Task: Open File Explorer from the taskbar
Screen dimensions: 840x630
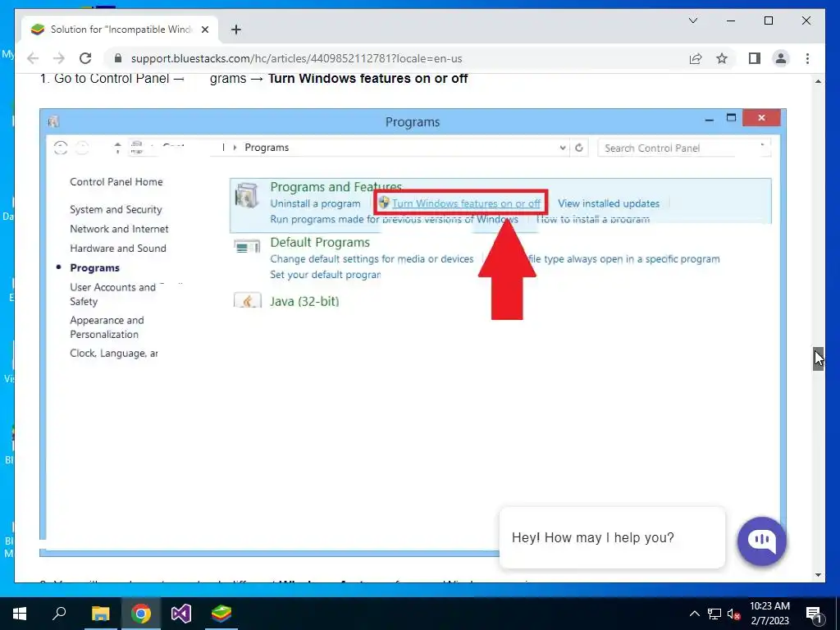Action: (x=100, y=614)
